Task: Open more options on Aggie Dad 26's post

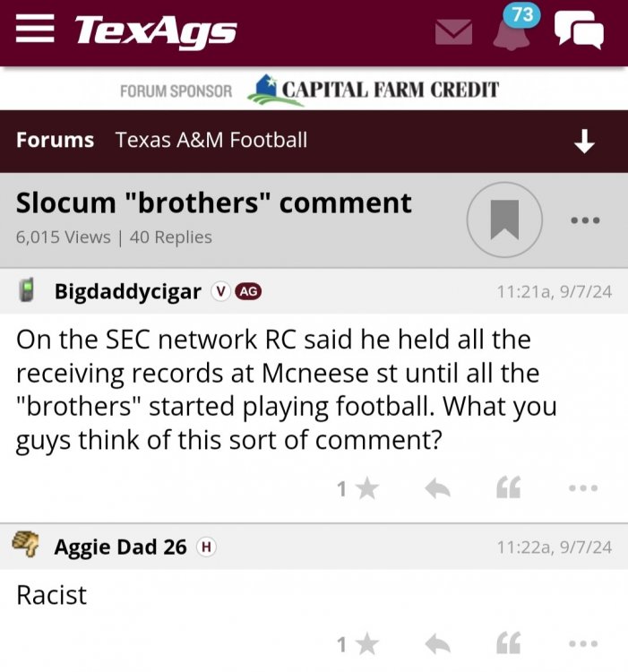Action: coord(582,643)
